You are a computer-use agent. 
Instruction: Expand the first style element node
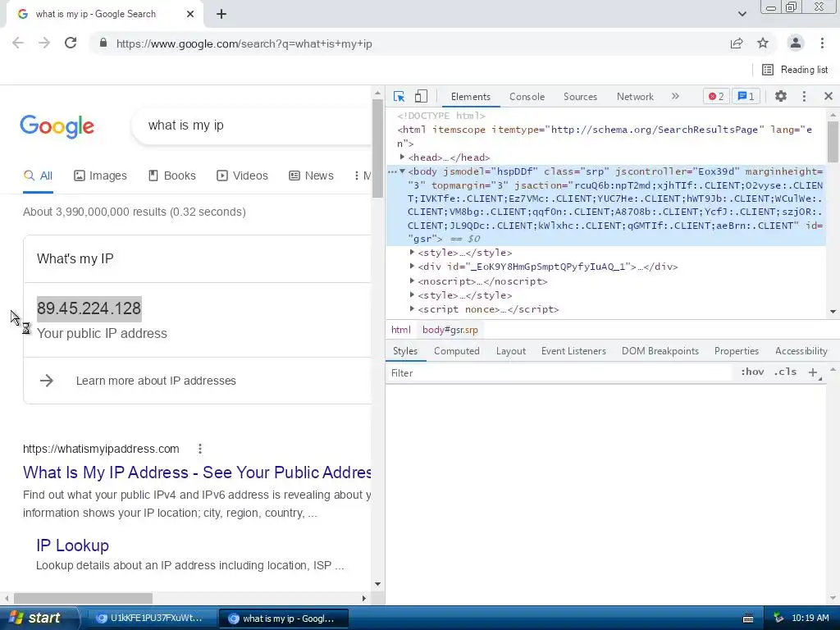412,252
